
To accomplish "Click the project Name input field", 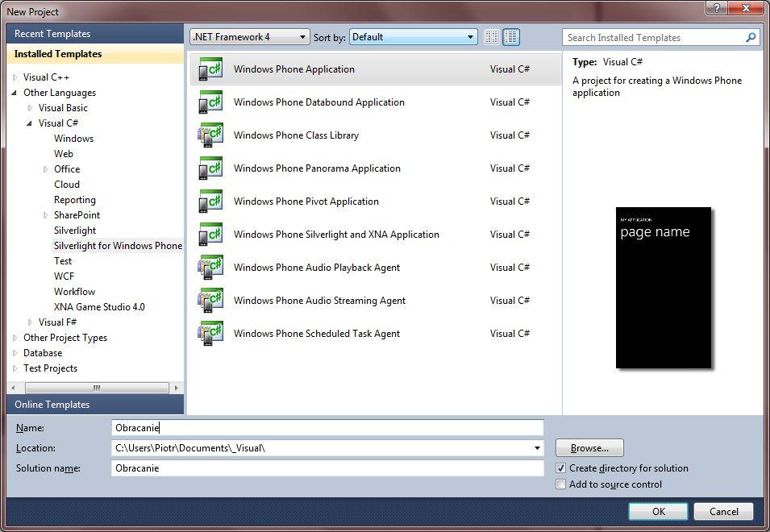I will [x=327, y=427].
